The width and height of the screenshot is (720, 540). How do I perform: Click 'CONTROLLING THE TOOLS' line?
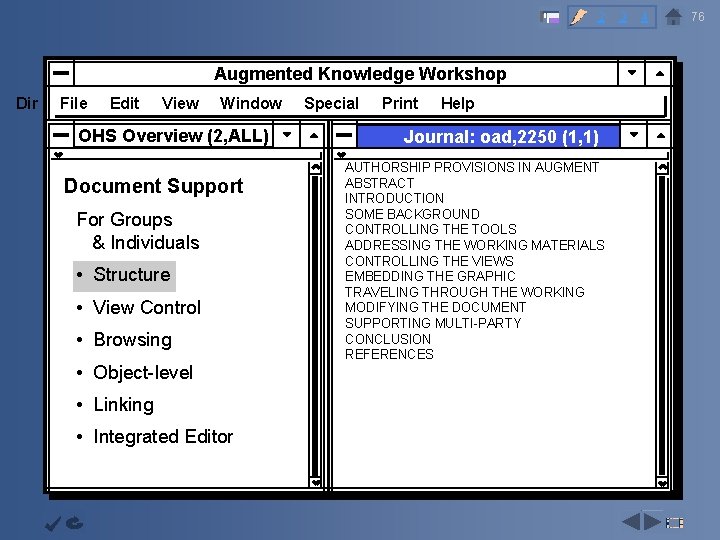pyautogui.click(x=430, y=229)
